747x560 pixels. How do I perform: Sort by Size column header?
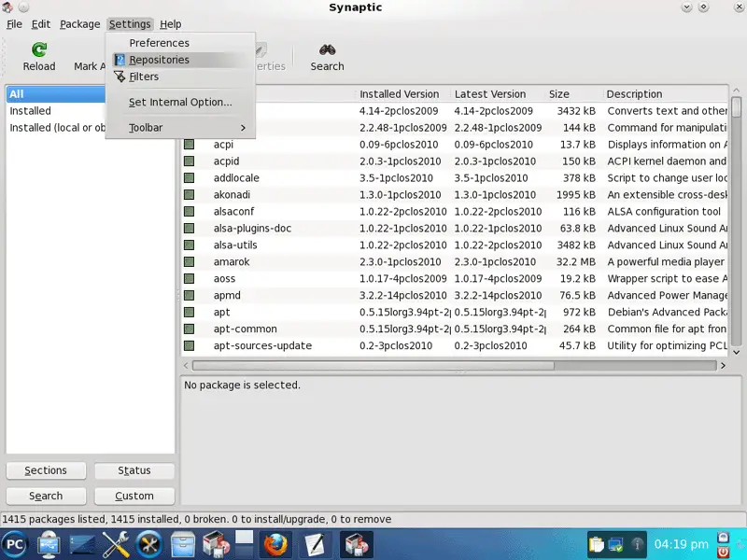click(573, 94)
